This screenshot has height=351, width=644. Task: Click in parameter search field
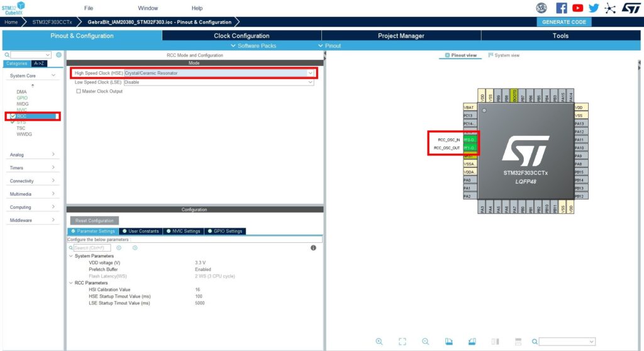(x=92, y=248)
